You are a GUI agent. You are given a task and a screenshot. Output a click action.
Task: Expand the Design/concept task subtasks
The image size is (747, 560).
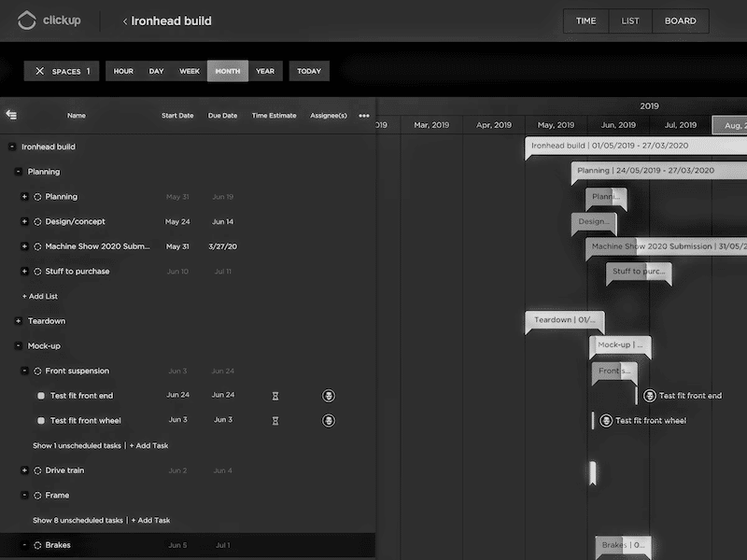22,221
